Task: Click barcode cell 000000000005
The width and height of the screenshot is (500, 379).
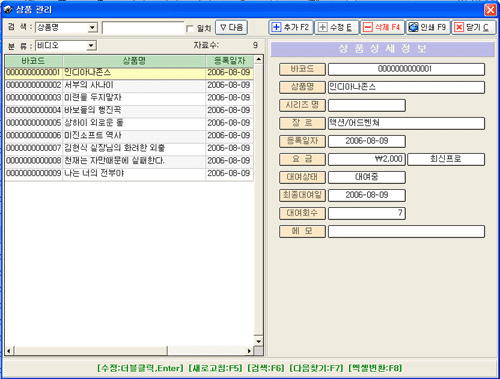Action: tap(34, 123)
